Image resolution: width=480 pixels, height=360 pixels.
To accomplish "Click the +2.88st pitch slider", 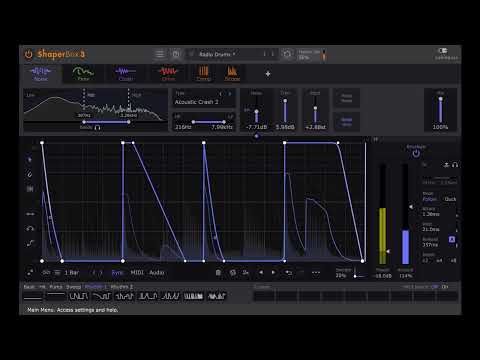I will pyautogui.click(x=315, y=111).
